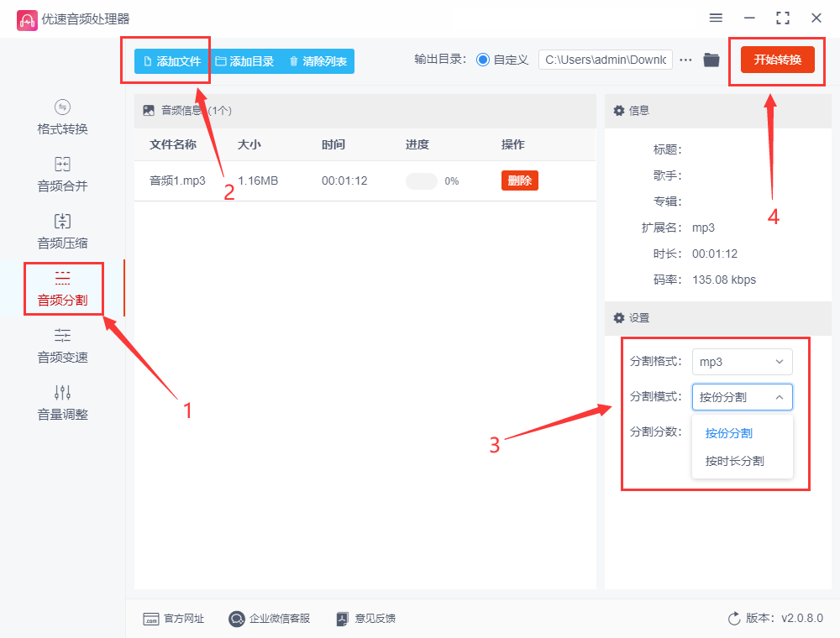This screenshot has width=840, height=638.
Task: Select 音频压缩 in the sidebar
Action: coord(62,232)
